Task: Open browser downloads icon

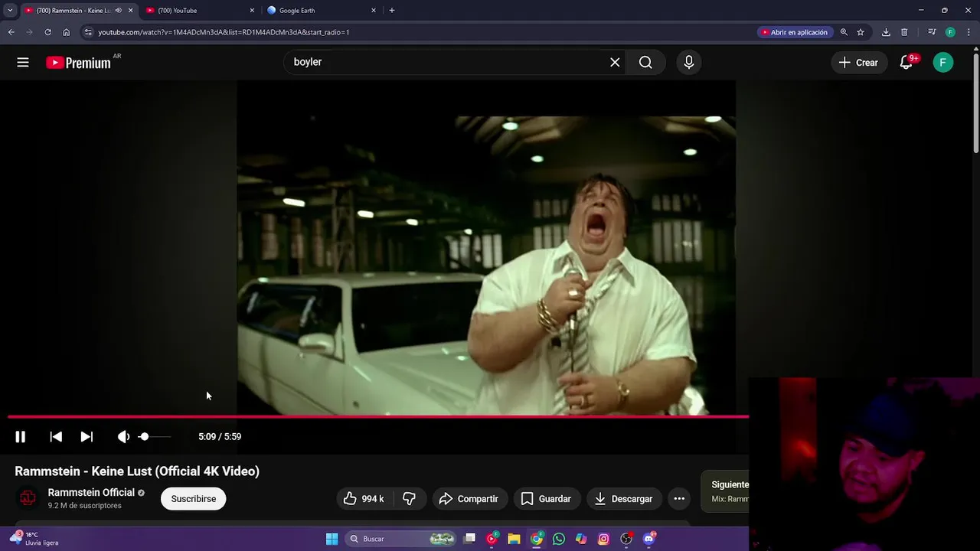Action: pyautogui.click(x=886, y=32)
